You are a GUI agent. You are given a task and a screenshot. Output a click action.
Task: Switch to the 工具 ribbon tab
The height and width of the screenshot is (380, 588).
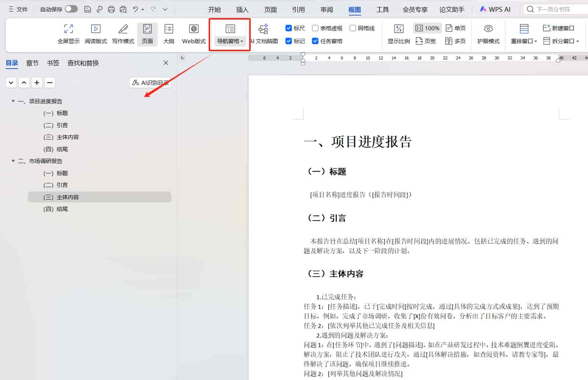[x=382, y=10]
